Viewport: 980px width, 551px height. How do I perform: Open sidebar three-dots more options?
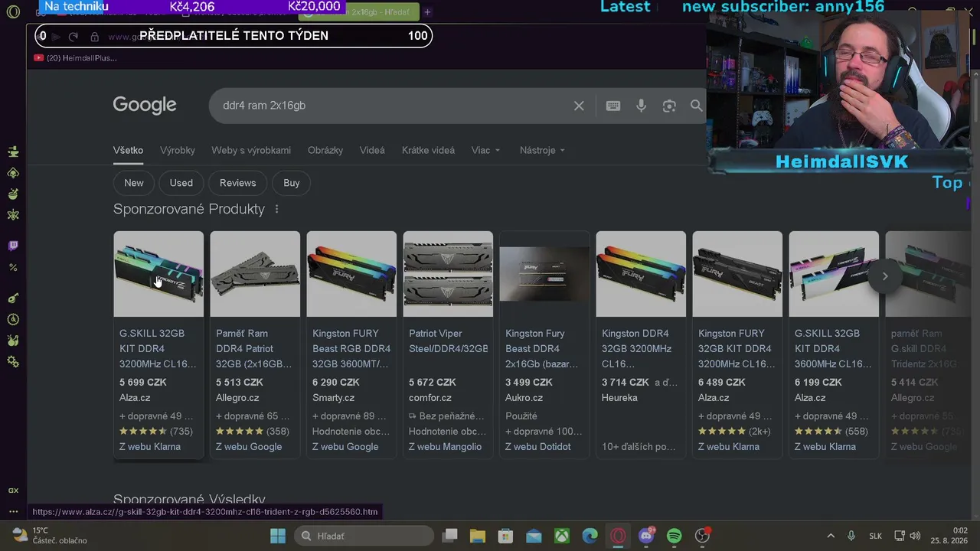tap(13, 511)
